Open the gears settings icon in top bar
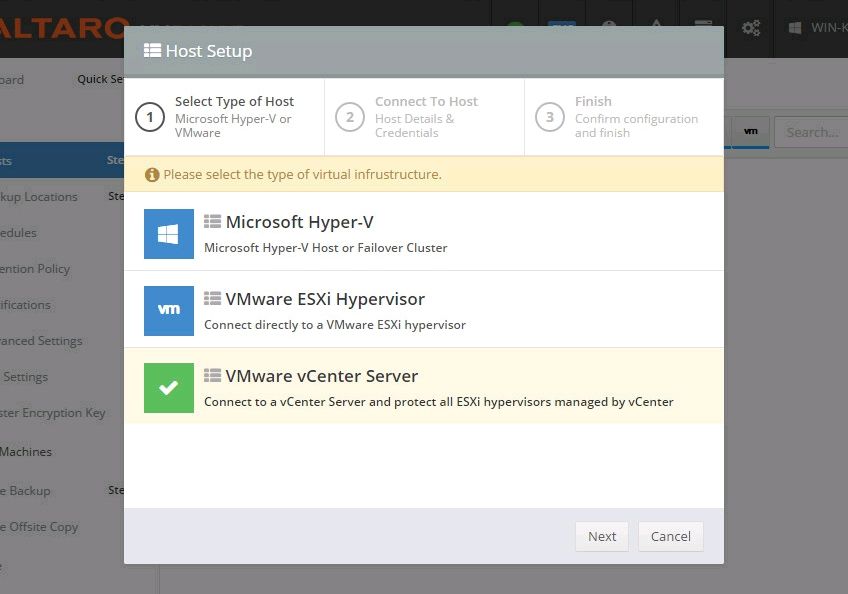The width and height of the screenshot is (848, 594). click(751, 27)
